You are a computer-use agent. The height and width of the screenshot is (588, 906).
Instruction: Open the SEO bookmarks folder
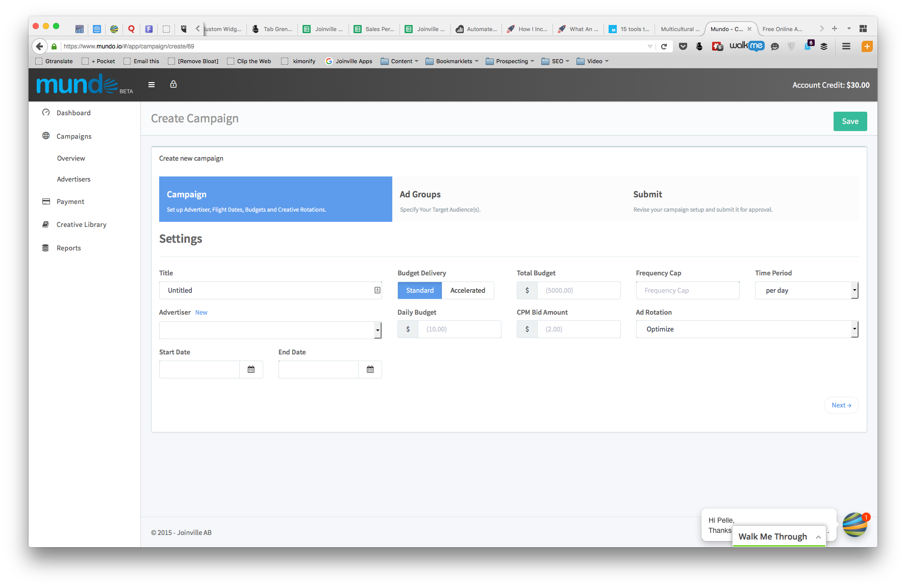(x=555, y=61)
